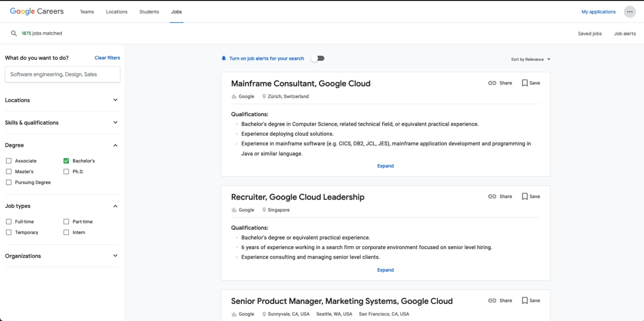Check the Intern job type checkbox
The width and height of the screenshot is (644, 321).
pos(66,232)
